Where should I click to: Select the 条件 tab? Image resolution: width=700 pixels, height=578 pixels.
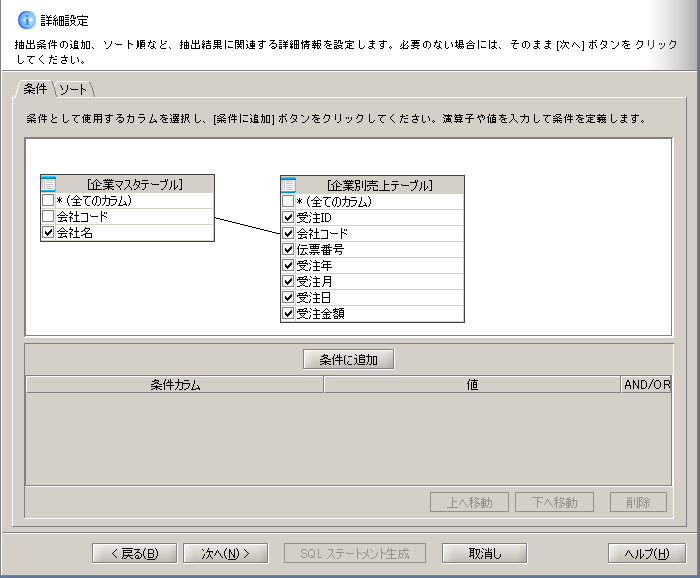coord(35,89)
